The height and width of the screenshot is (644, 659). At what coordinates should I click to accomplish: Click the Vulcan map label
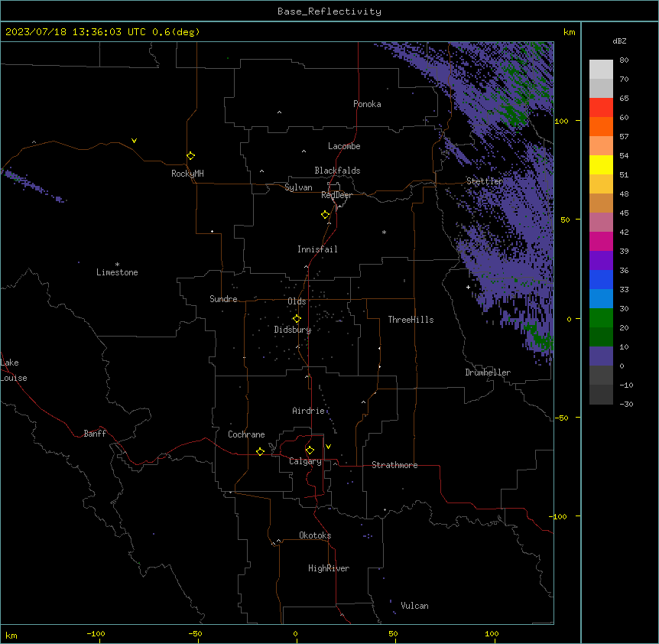(414, 606)
